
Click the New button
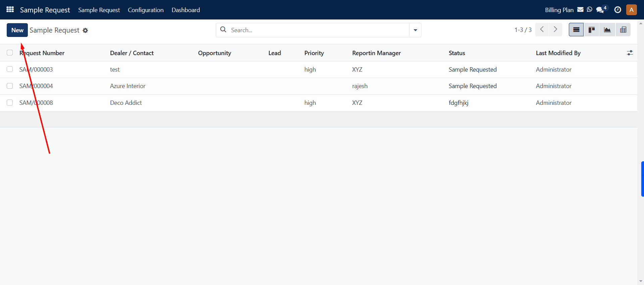click(x=17, y=30)
